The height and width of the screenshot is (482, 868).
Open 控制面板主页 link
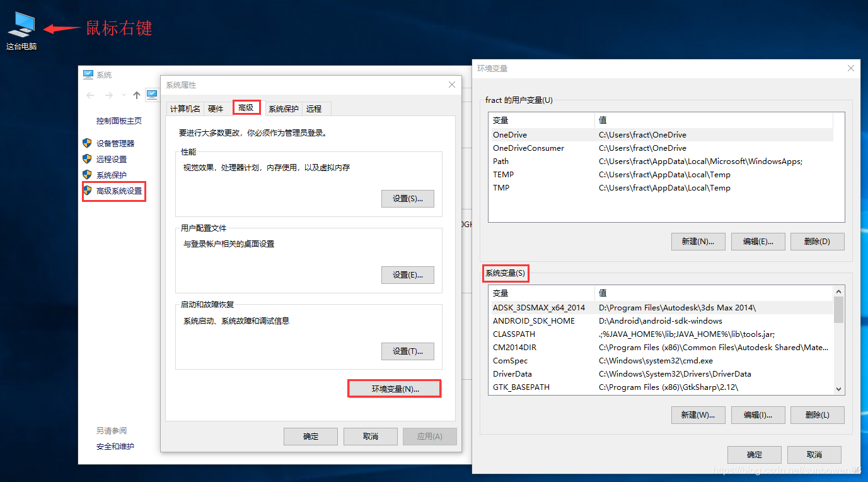119,120
